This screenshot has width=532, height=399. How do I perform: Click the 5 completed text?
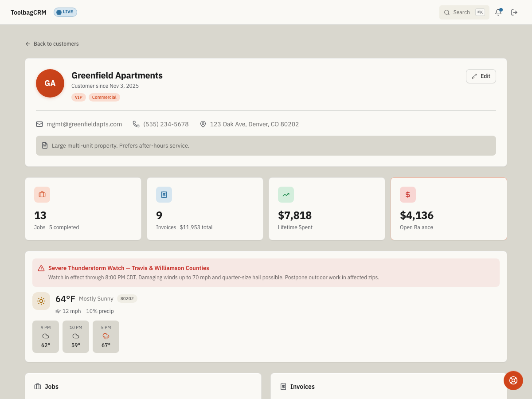click(64, 227)
